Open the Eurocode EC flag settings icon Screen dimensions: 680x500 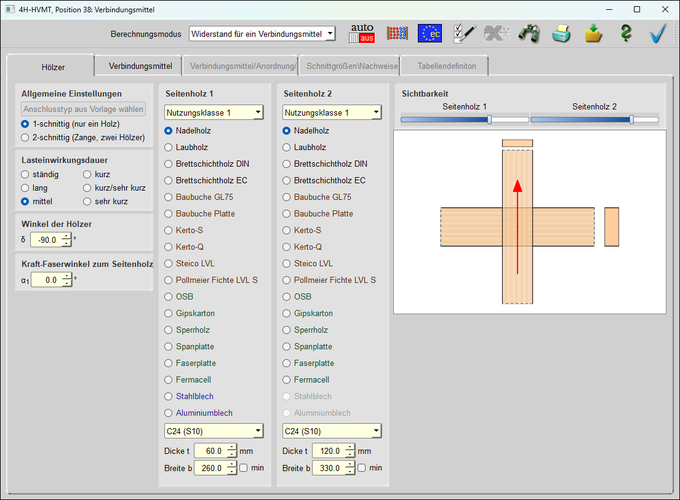pyautogui.click(x=431, y=34)
